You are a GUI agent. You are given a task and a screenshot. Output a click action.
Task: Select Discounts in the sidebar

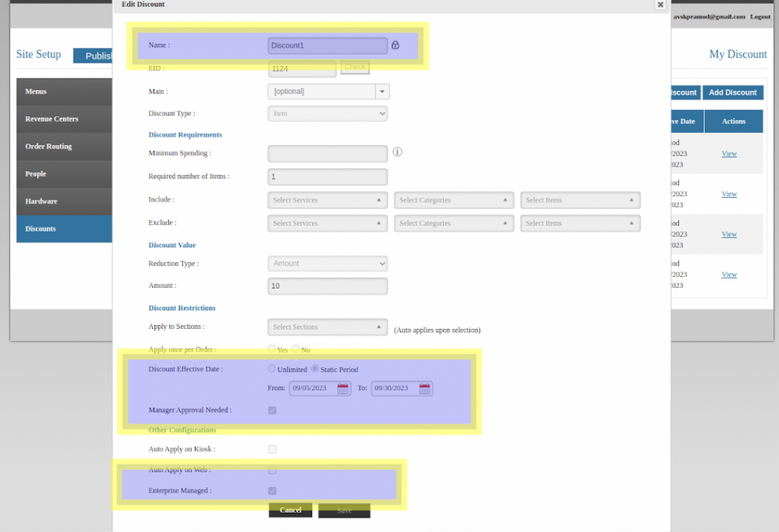pos(64,229)
